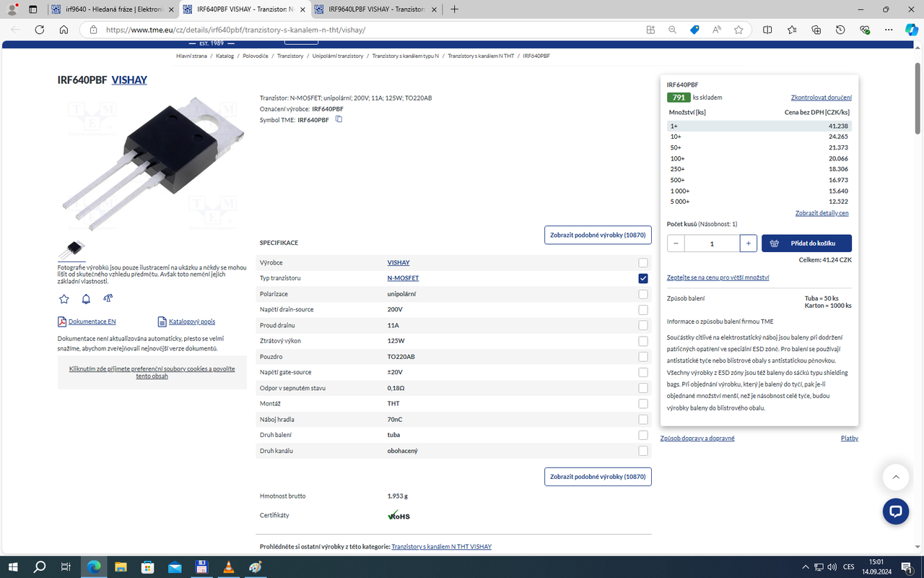This screenshot has height=578, width=924.
Task: Uncheck the Typ tranzistoru N-MOSFET checkbox
Action: 643,278
